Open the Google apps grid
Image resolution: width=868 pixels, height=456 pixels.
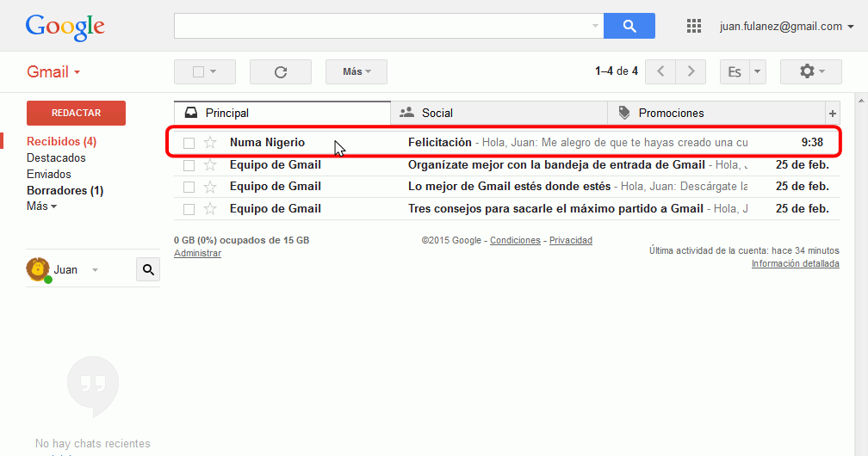(694, 26)
